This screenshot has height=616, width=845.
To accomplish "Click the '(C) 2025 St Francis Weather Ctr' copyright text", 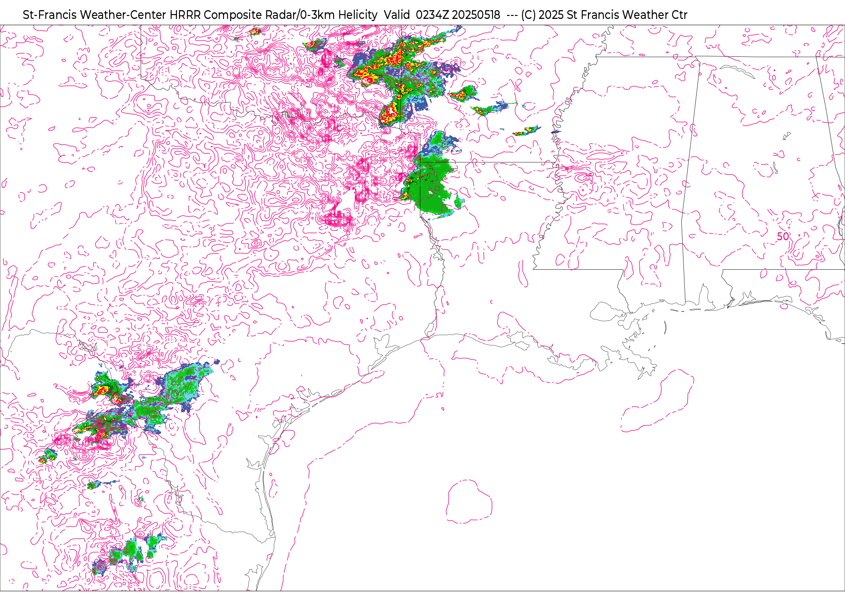I will coord(604,15).
